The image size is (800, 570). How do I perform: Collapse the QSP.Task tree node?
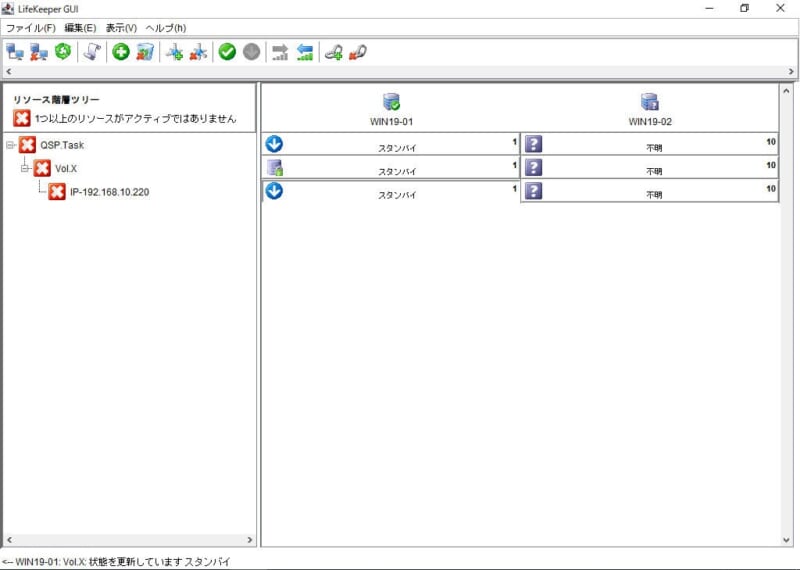(10, 145)
